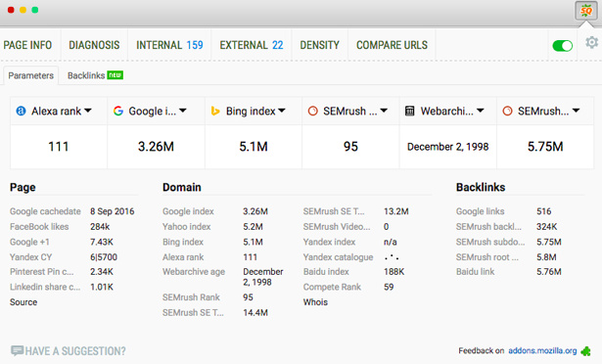Click the last SEMrush circle icon

[x=508, y=111]
